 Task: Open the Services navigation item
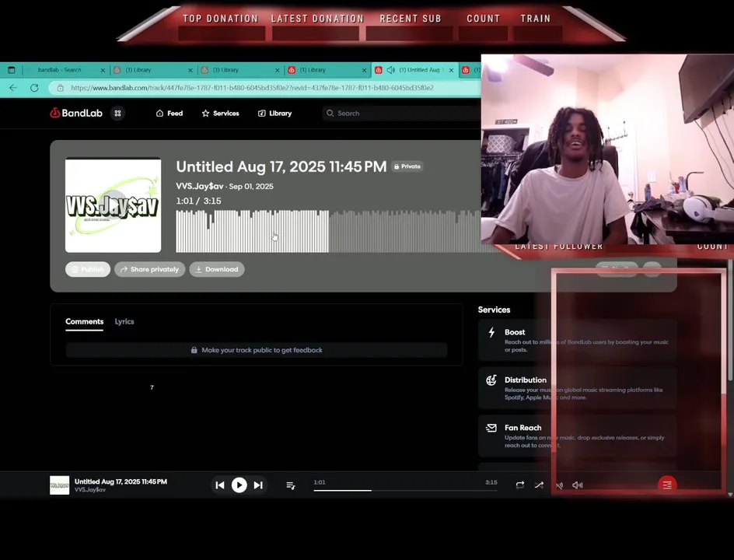tap(220, 114)
